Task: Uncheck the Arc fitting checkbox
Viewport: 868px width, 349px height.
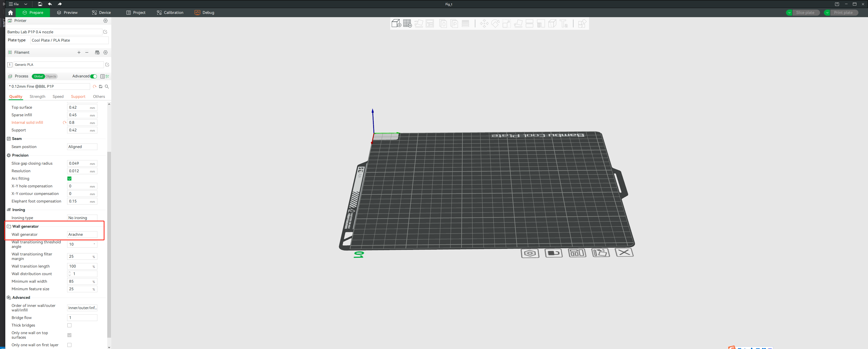Action: [x=69, y=179]
